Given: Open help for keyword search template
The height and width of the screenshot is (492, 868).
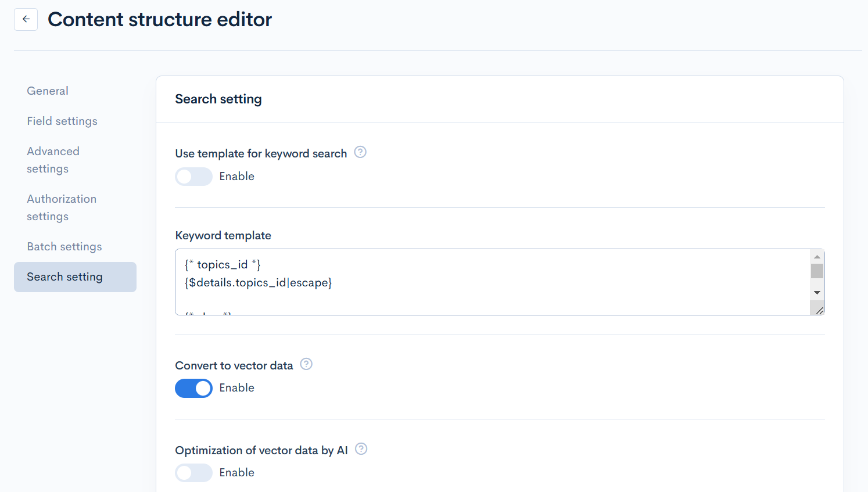Looking at the screenshot, I should [360, 152].
